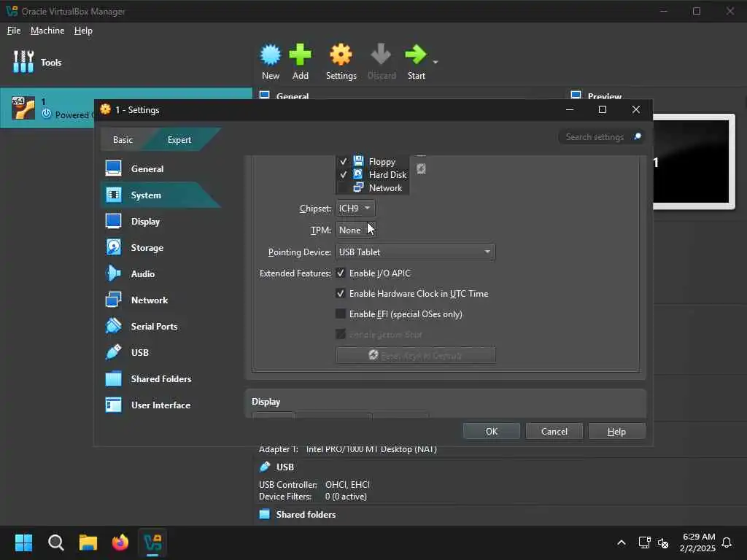Open the File menu

(x=14, y=31)
